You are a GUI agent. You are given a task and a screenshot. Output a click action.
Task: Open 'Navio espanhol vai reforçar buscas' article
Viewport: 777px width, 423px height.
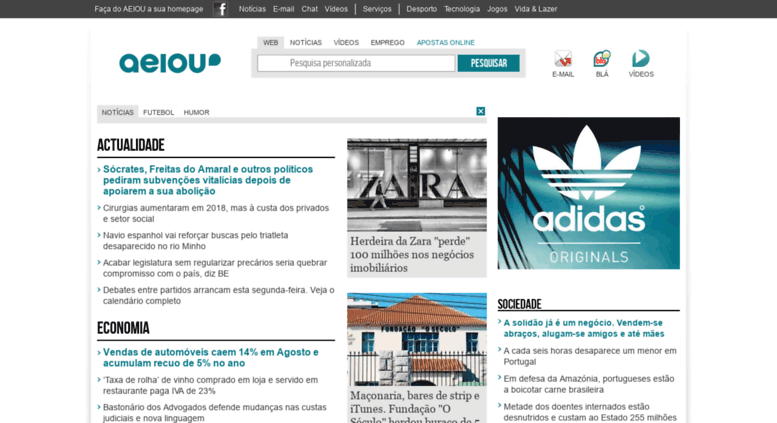(196, 241)
